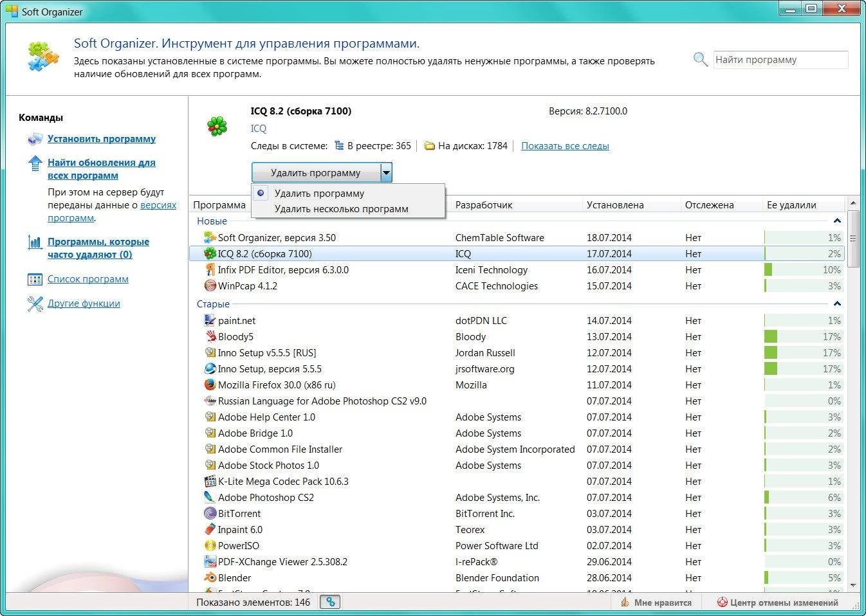Click the Infix PDF Editor icon

click(x=210, y=269)
